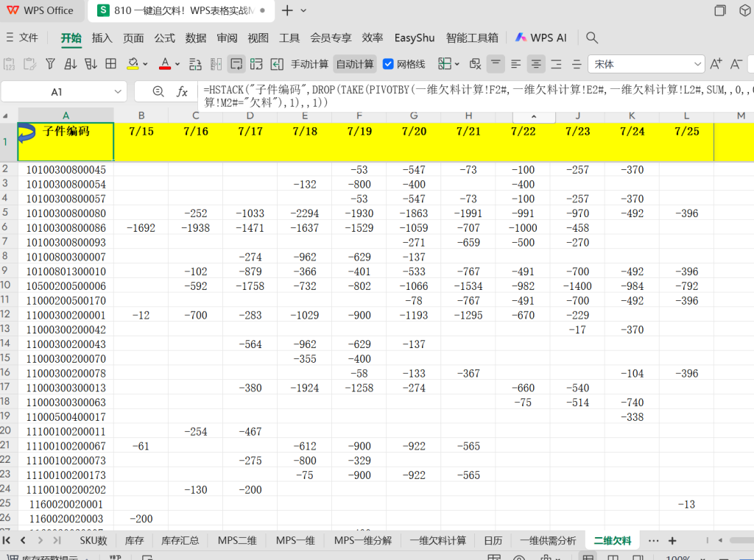
Task: Open the EasyShu ribbon tab
Action: pos(414,38)
